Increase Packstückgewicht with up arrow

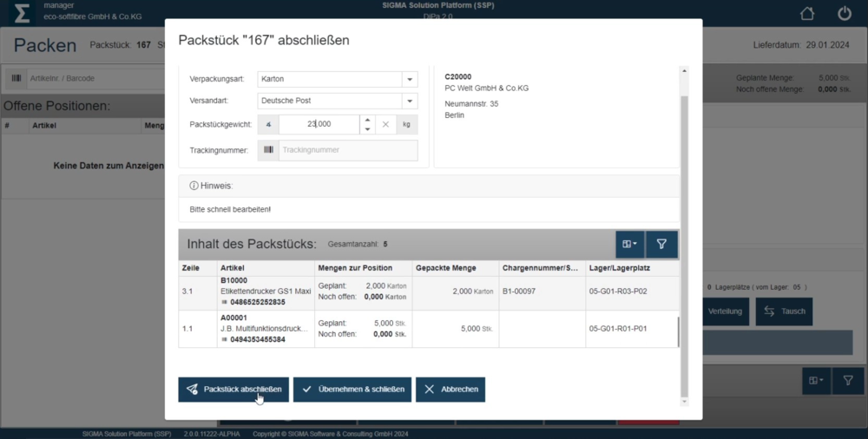(367, 121)
